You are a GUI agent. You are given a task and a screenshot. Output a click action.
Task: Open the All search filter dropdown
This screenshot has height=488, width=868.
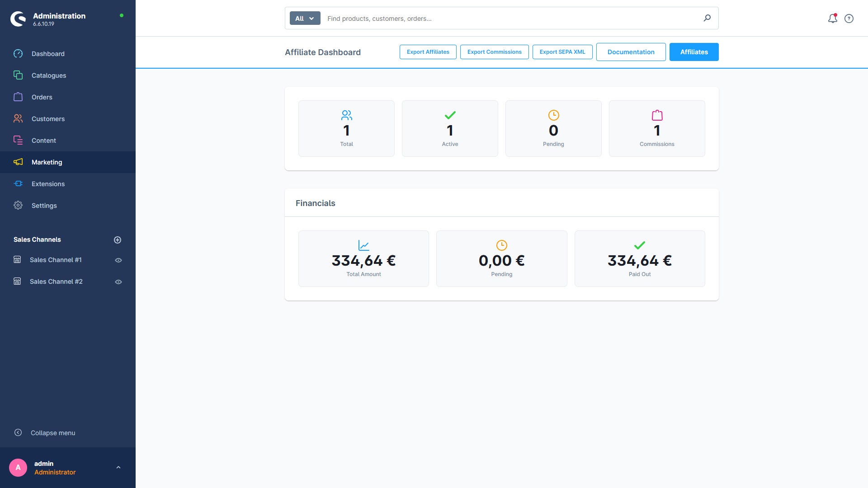[x=305, y=19]
